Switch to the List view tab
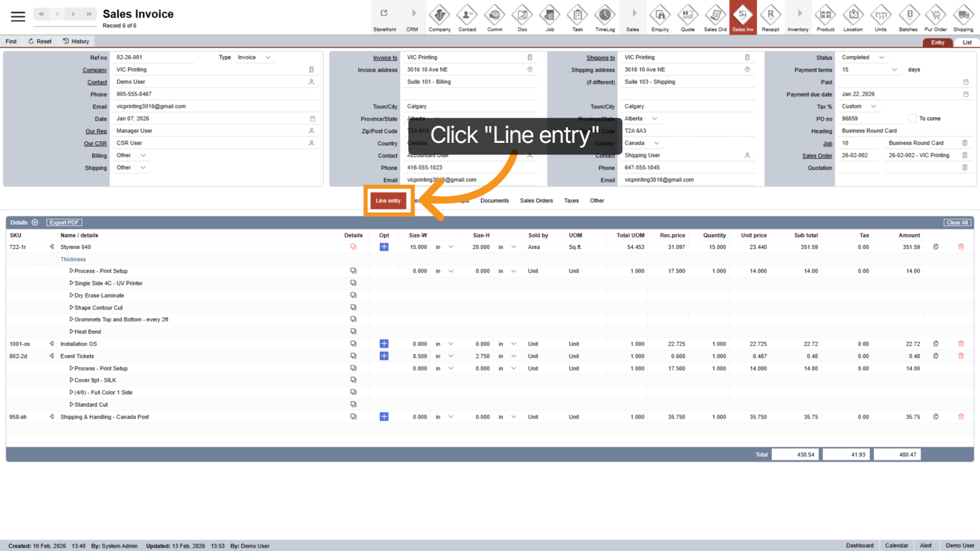Image resolution: width=980 pixels, height=551 pixels. point(967,43)
